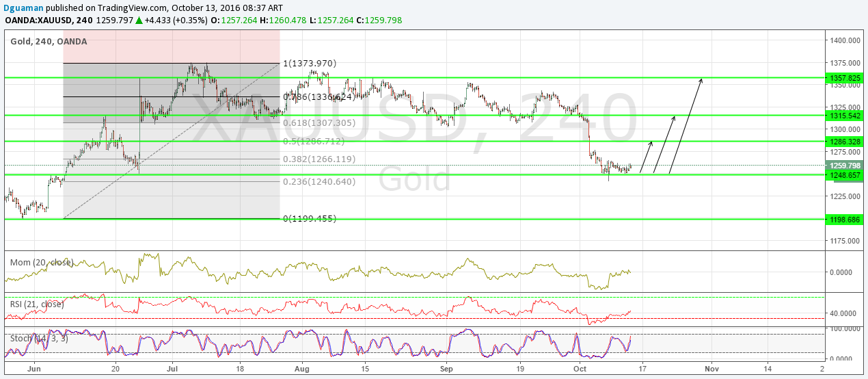
Task: Select the high value H:1260.478
Action: 284,21
